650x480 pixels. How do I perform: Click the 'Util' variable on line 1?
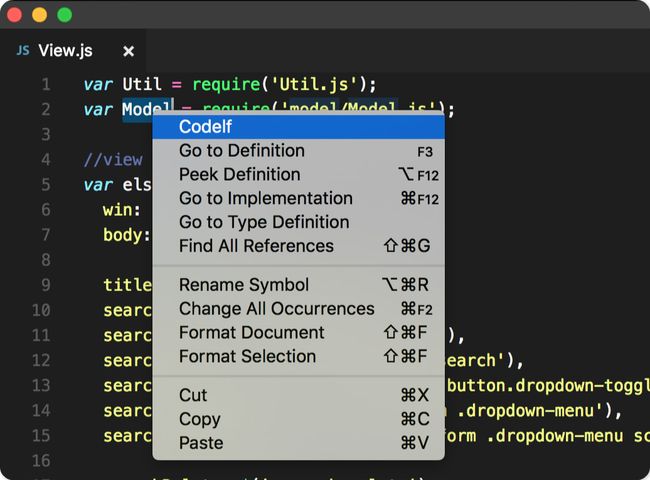[x=142, y=84]
